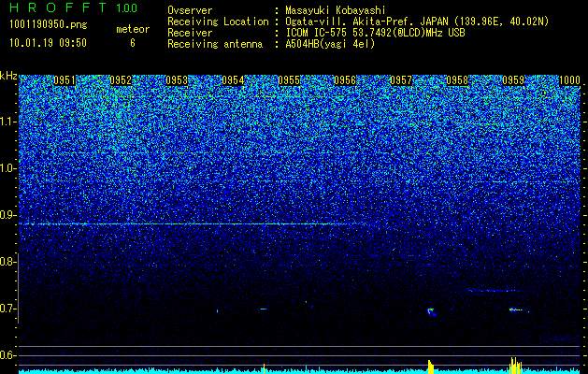Image resolution: width=588 pixels, height=374 pixels.
Task: Click the Receiving Location field label
Action: click(x=218, y=22)
